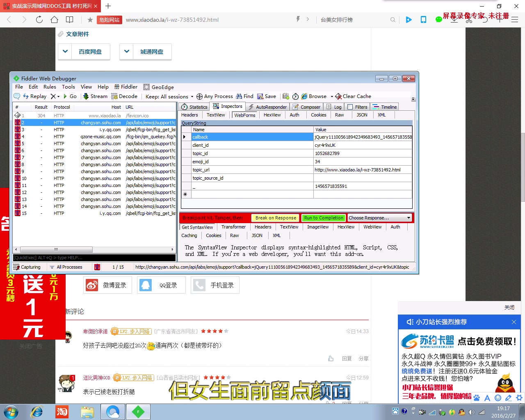
Task: Open the dropdown arrow before Clear Cache
Action: (332, 97)
